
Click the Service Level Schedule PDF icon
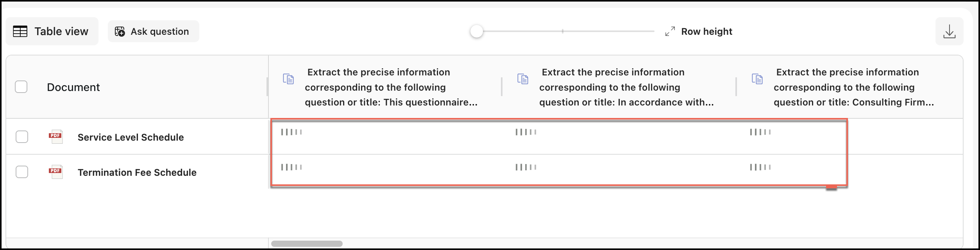(55, 137)
